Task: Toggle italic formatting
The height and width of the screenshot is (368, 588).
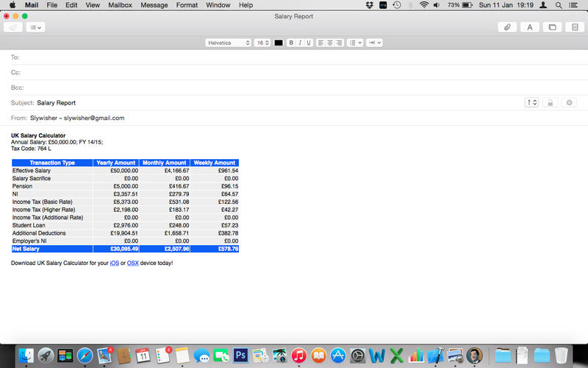Action: [300, 43]
